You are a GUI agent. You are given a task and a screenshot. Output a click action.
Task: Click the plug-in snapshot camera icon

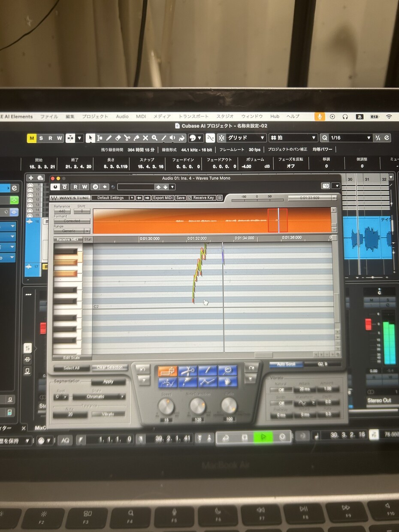coord(326,186)
